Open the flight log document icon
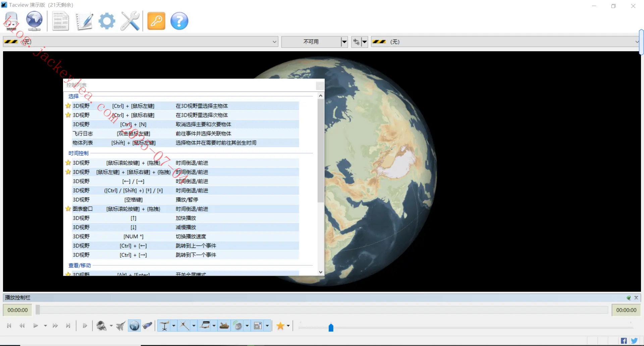The width and height of the screenshot is (644, 346). (x=61, y=21)
